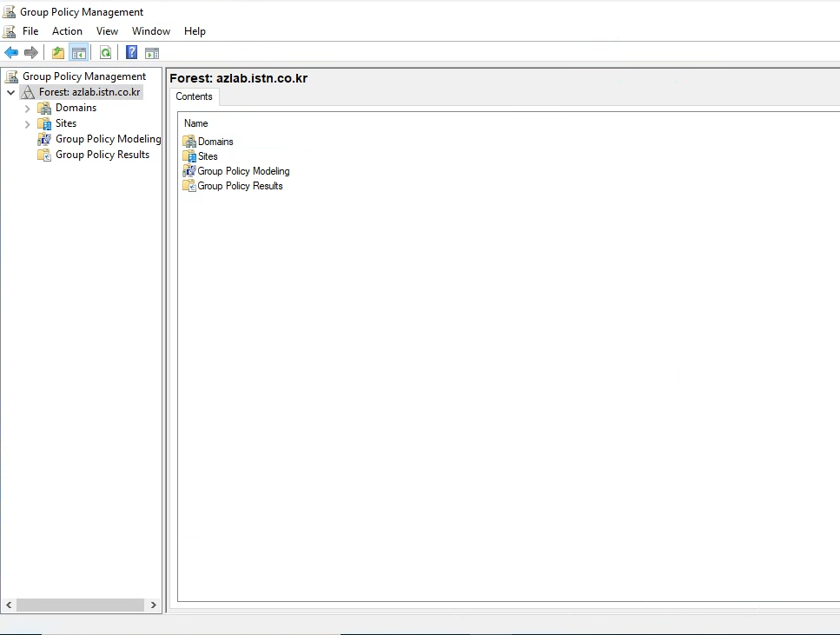Open the File menu
Screen dimensions: 840x635
point(30,31)
